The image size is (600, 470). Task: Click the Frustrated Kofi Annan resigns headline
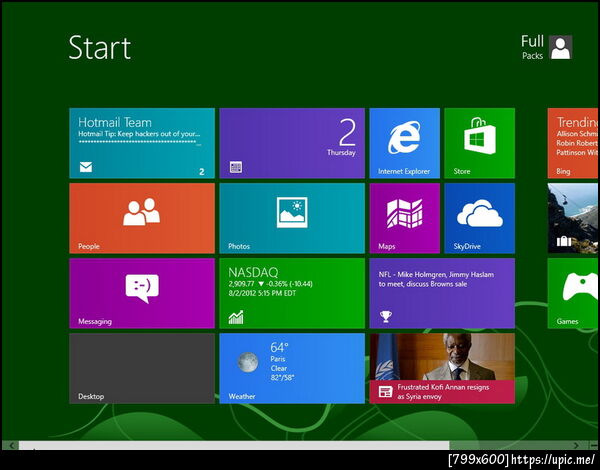[x=443, y=392]
